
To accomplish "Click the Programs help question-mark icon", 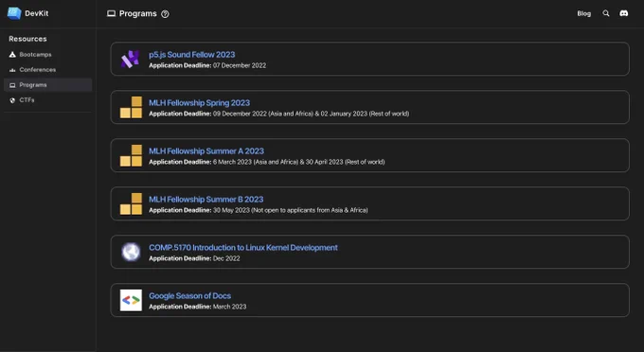I will [165, 14].
